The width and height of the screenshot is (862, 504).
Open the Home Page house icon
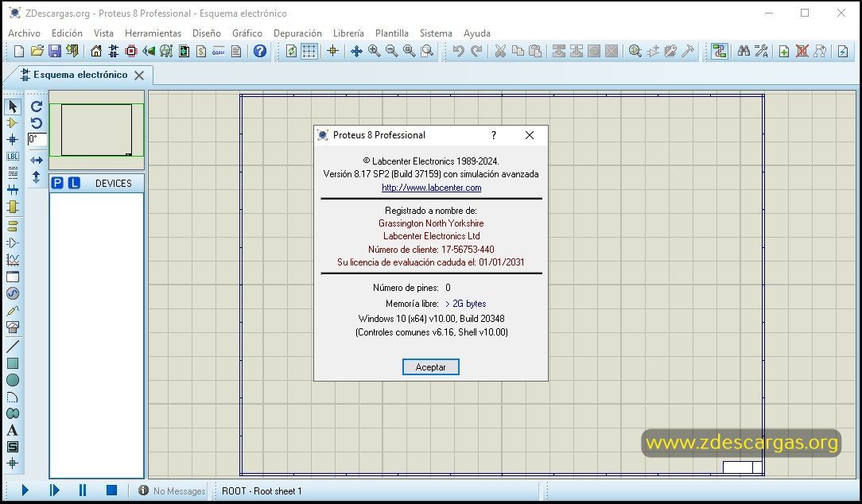tap(96, 51)
